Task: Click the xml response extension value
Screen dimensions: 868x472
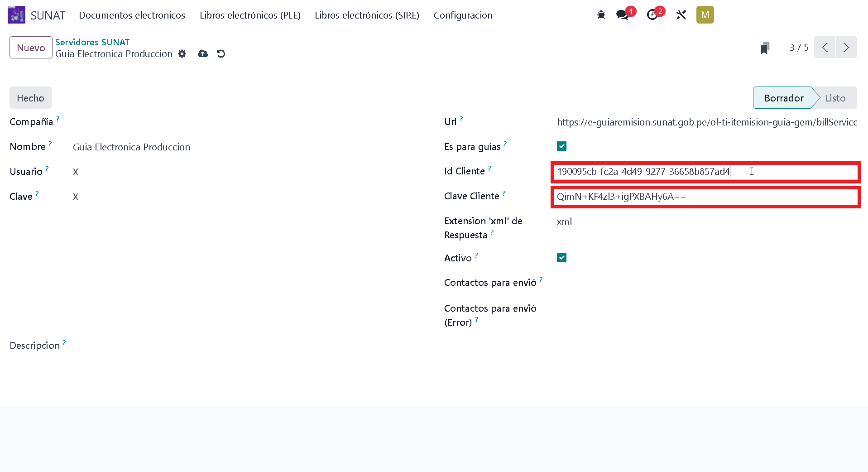Action: click(564, 222)
